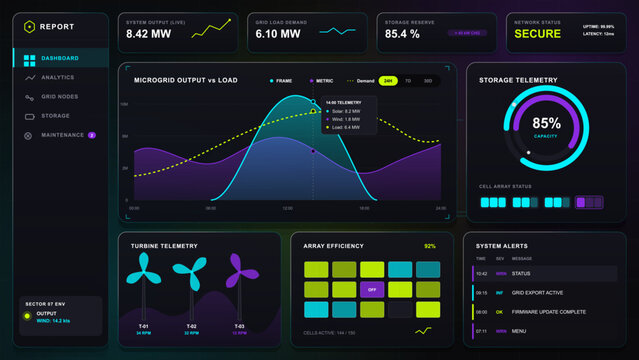The height and width of the screenshot is (360, 639).
Task: Switch chart range to 30D
Action: click(427, 81)
